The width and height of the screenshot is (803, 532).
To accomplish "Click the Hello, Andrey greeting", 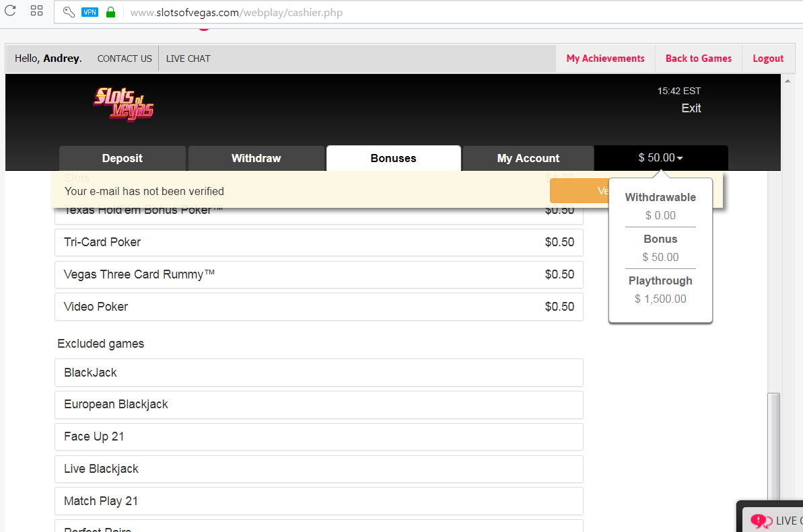I will coord(48,59).
